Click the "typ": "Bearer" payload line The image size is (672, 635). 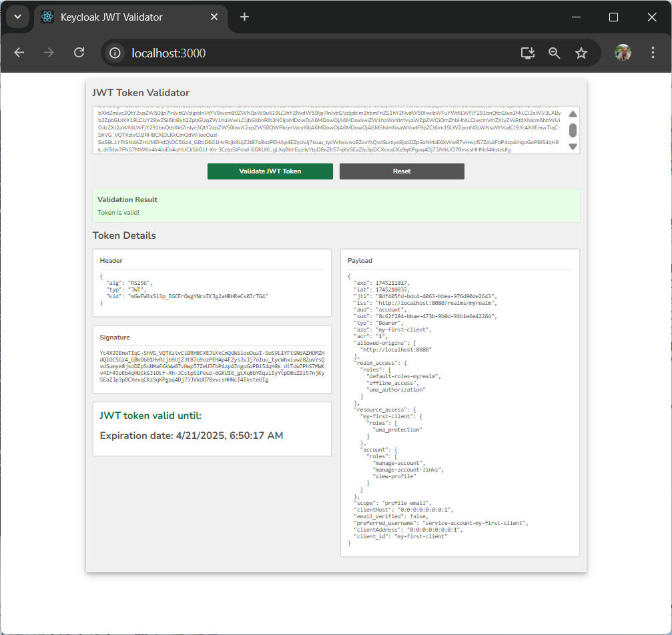(378, 323)
